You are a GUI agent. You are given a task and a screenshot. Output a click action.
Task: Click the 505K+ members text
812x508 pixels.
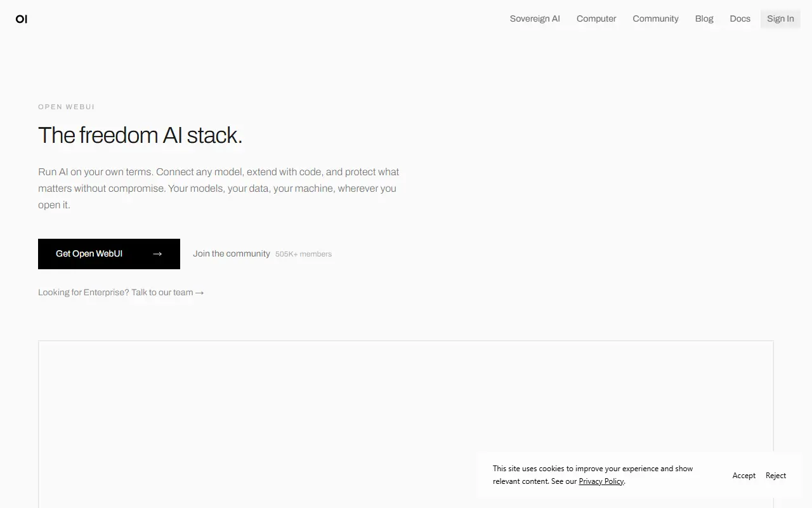coord(303,254)
